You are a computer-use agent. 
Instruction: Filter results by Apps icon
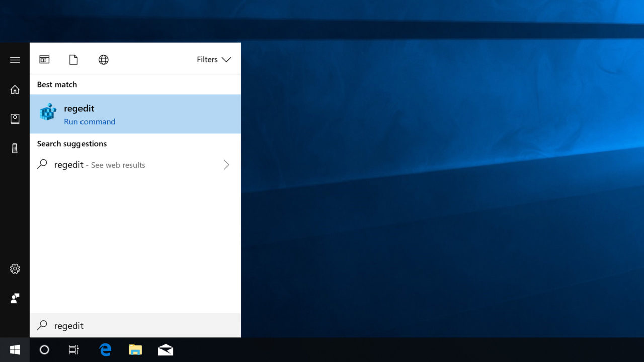tap(44, 60)
